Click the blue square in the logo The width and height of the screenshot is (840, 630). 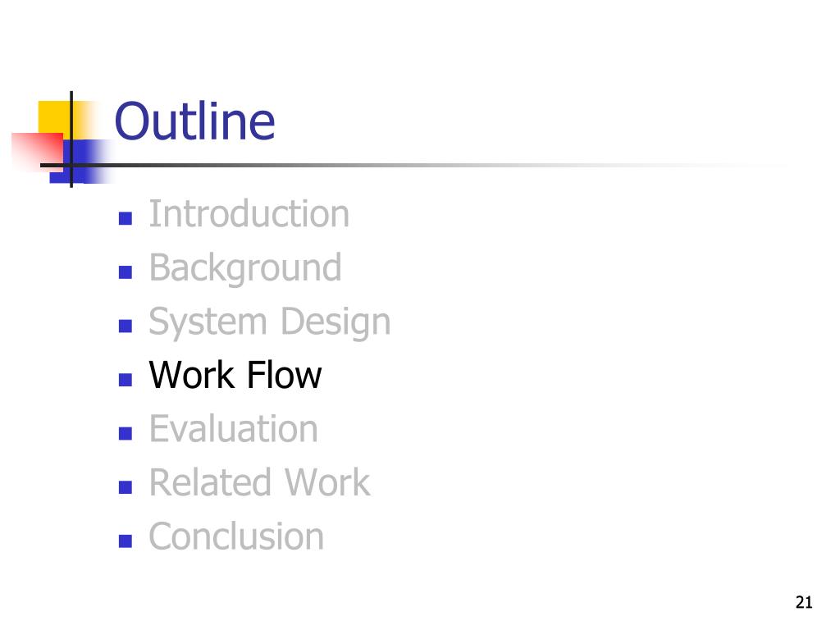coord(80,162)
